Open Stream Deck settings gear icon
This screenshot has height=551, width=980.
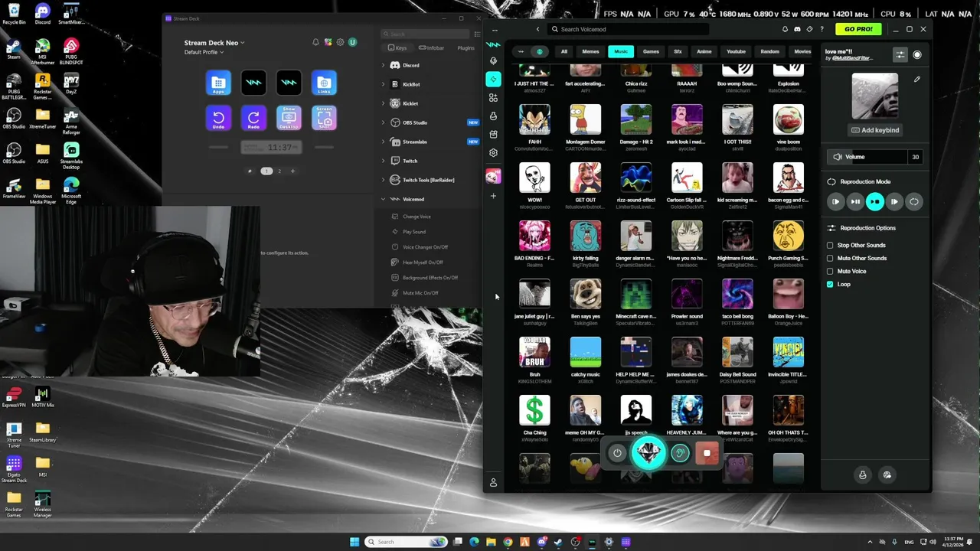point(340,42)
